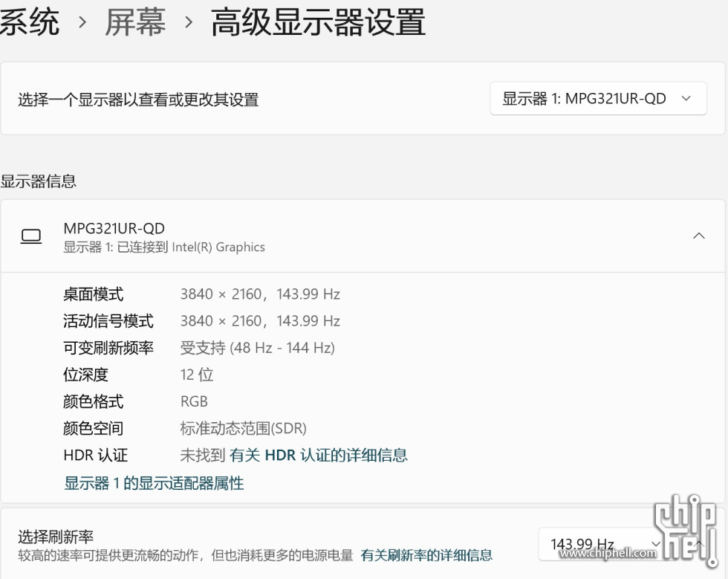The height and width of the screenshot is (579, 728).
Task: Click the 位深度 12 位 value
Action: 197,375
